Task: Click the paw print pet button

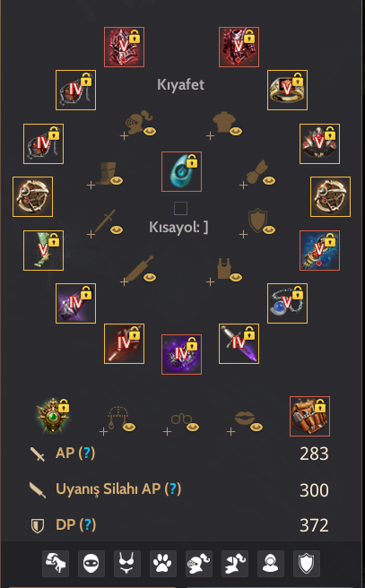Action: pyautogui.click(x=163, y=563)
